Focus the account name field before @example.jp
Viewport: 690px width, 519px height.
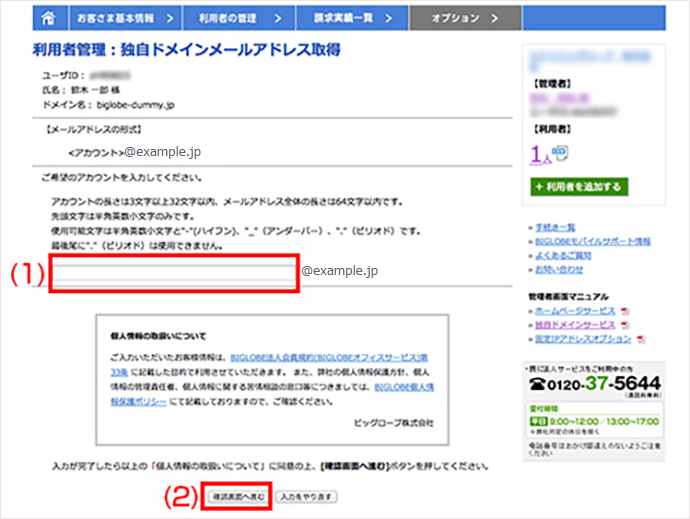174,273
